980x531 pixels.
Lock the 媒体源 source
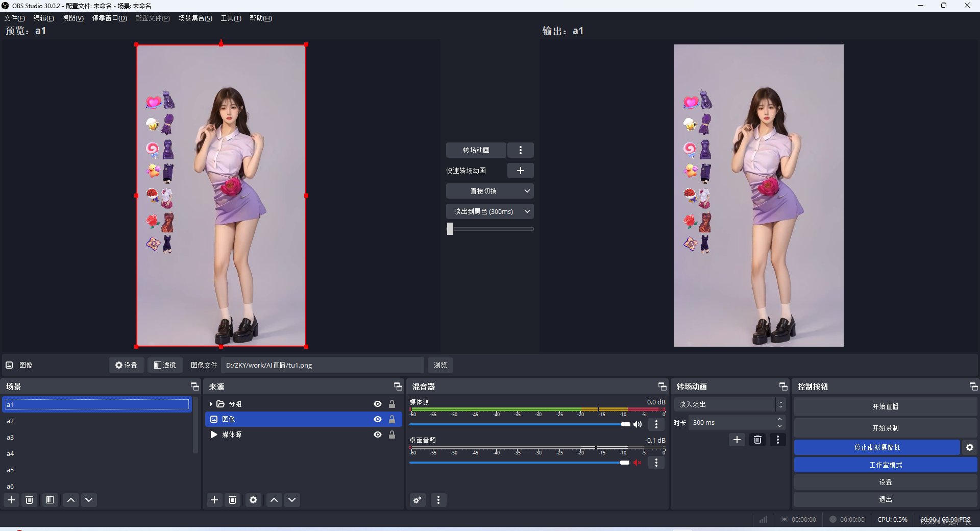point(392,435)
